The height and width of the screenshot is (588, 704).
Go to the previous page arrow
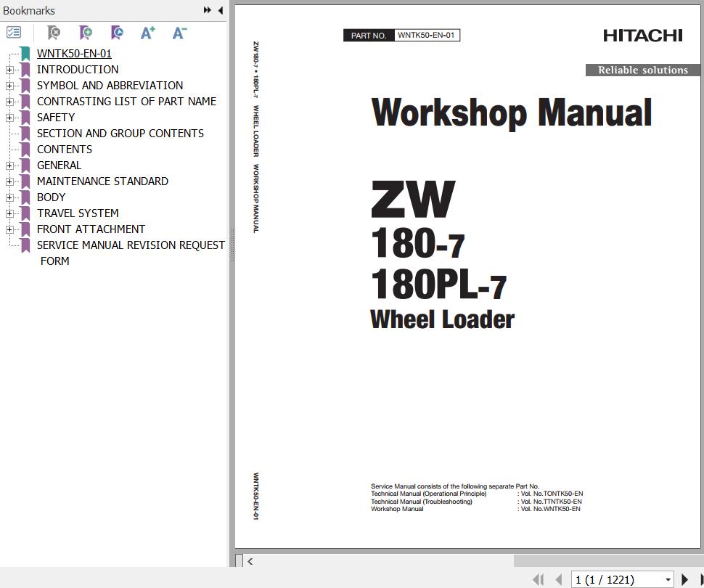(559, 579)
